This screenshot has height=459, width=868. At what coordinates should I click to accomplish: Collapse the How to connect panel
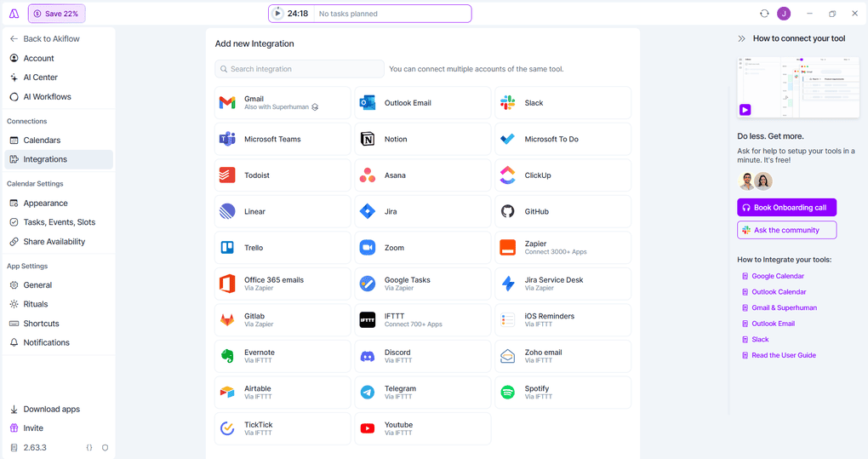(742, 39)
